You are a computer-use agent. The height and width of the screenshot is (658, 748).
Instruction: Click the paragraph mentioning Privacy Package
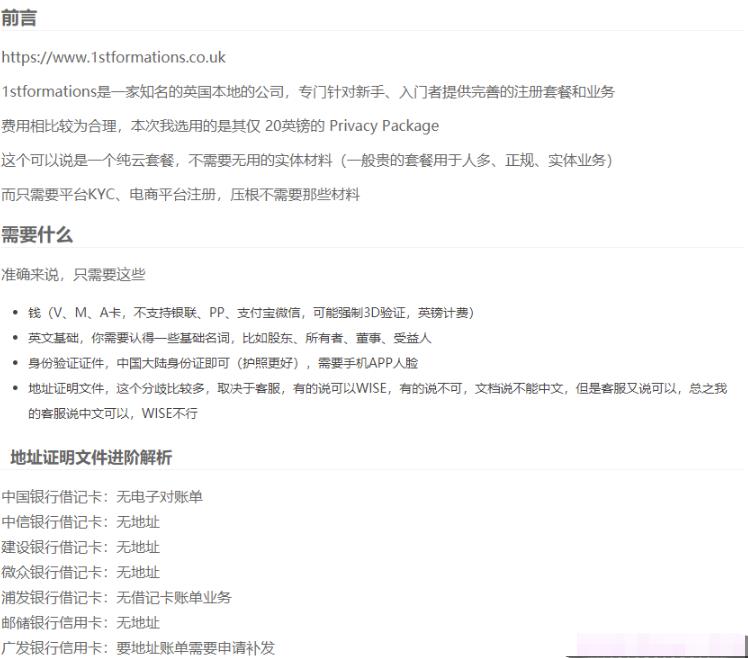point(220,126)
